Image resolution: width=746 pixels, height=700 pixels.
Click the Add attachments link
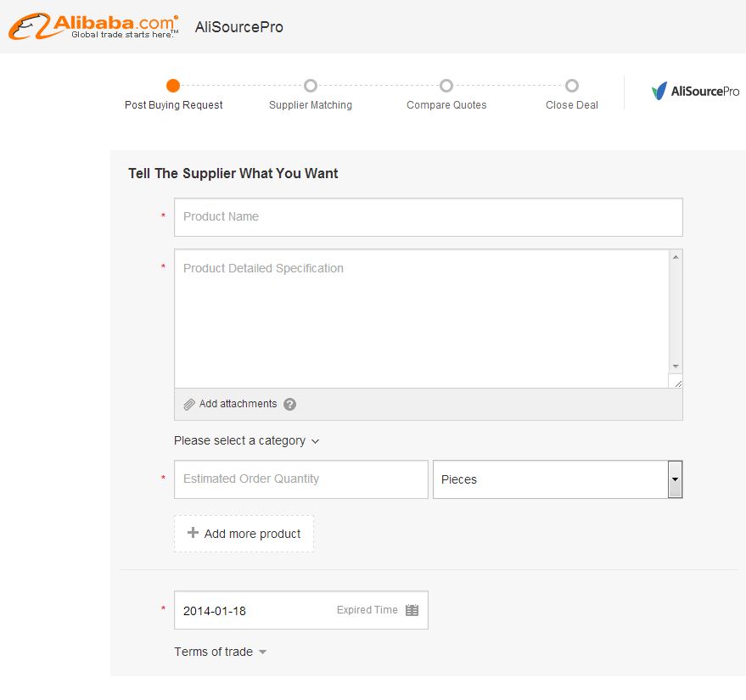(x=238, y=404)
